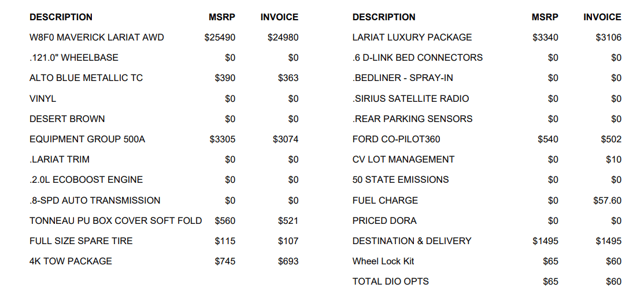644x295 pixels.
Task: Click the W8F0 MAVERICK LARIAT AWD description
Action: click(x=97, y=38)
